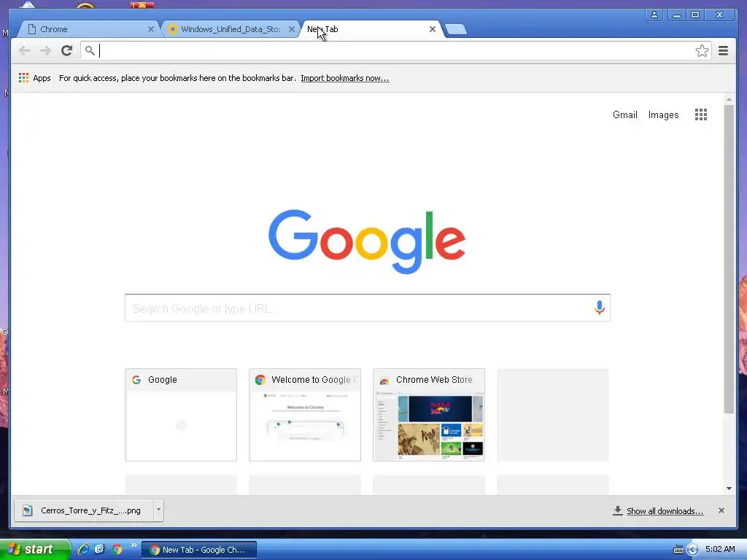Screen dimensions: 747x560
Task: Click the vertical scrollbar thumb
Action: (x=729, y=260)
